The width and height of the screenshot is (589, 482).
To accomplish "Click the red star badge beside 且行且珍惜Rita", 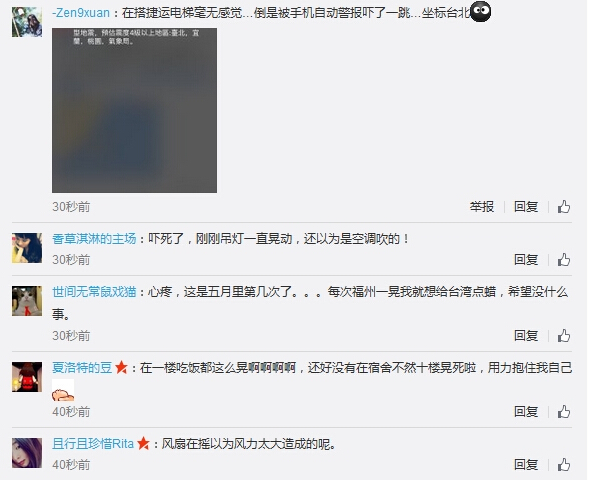I will coord(143,444).
